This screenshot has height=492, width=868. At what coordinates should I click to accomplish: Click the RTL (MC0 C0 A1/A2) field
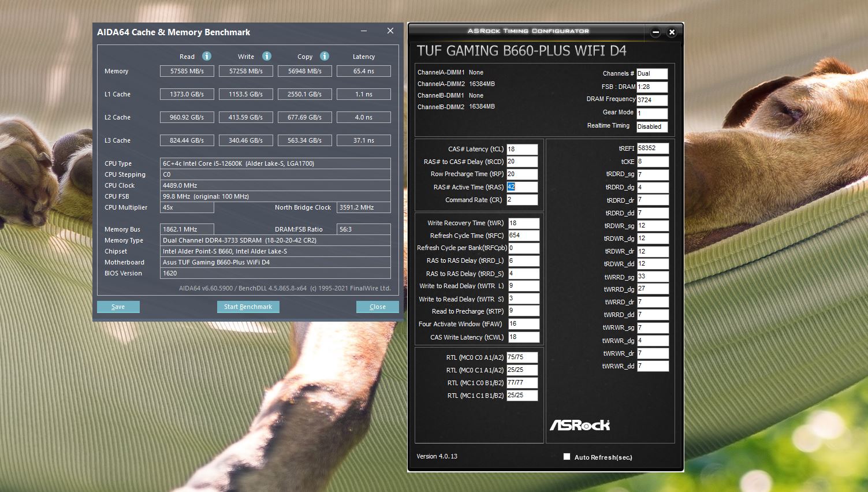point(522,357)
